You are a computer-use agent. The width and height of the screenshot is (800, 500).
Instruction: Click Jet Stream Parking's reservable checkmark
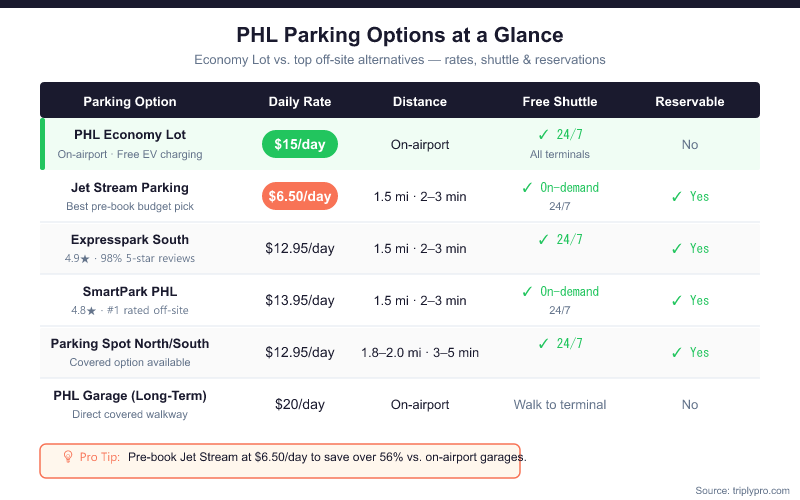click(677, 197)
